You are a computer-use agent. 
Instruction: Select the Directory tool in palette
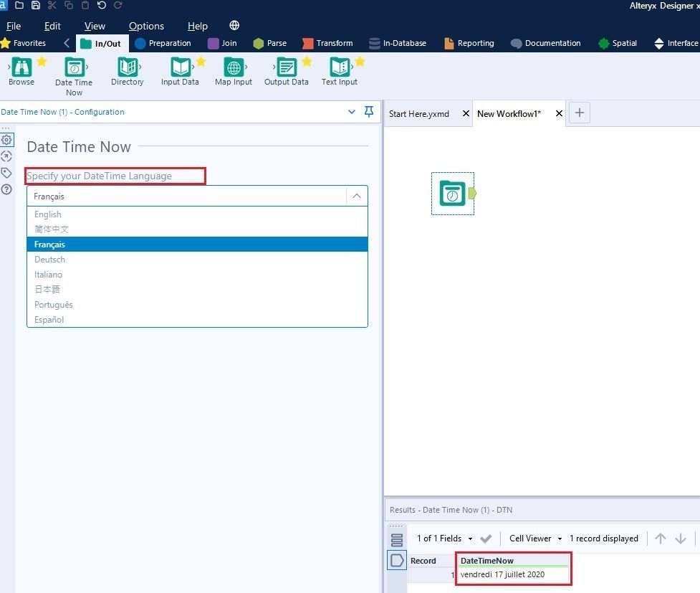(x=128, y=72)
